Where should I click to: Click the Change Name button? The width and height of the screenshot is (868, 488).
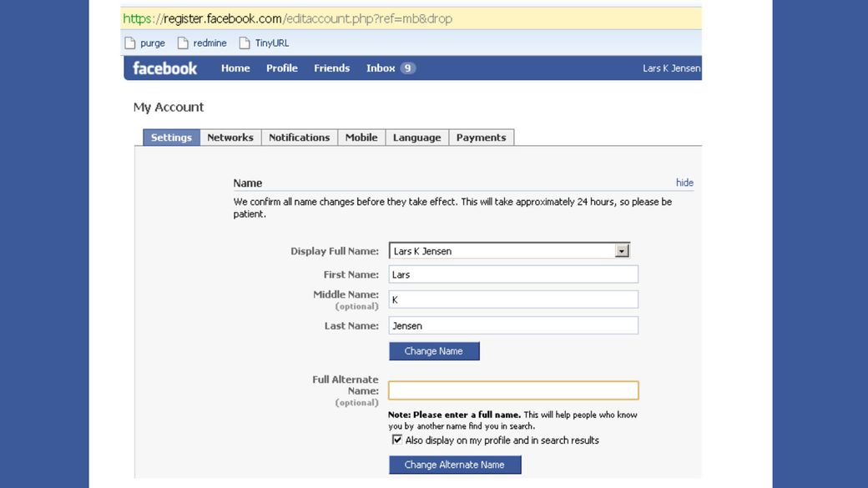[x=434, y=350]
